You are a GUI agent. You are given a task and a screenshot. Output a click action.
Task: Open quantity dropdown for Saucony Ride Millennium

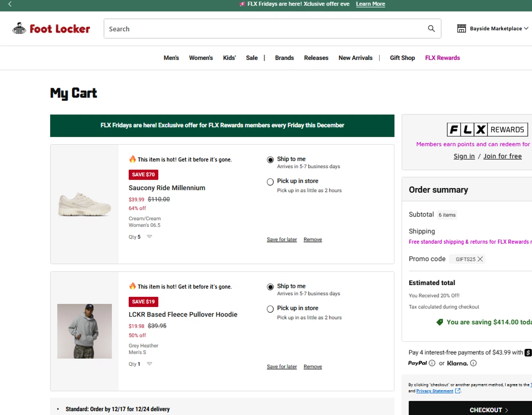(x=149, y=236)
